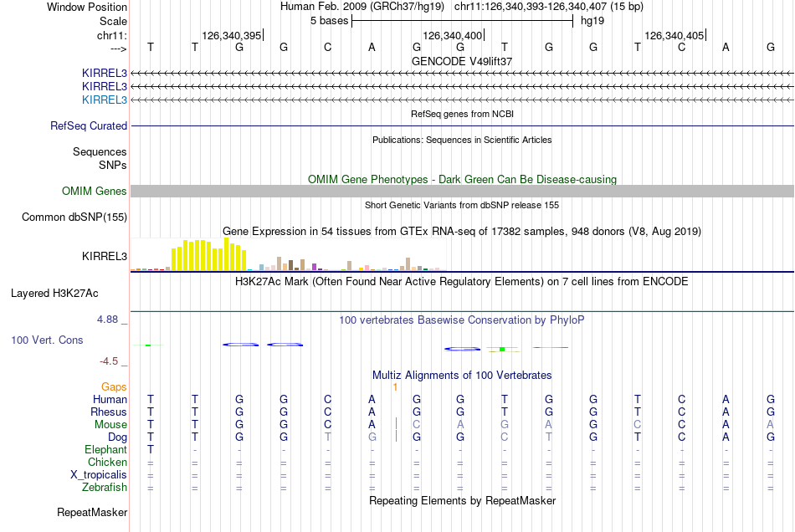
Task: Click the Layered H3K27Ac track label
Action: pyautogui.click(x=54, y=294)
